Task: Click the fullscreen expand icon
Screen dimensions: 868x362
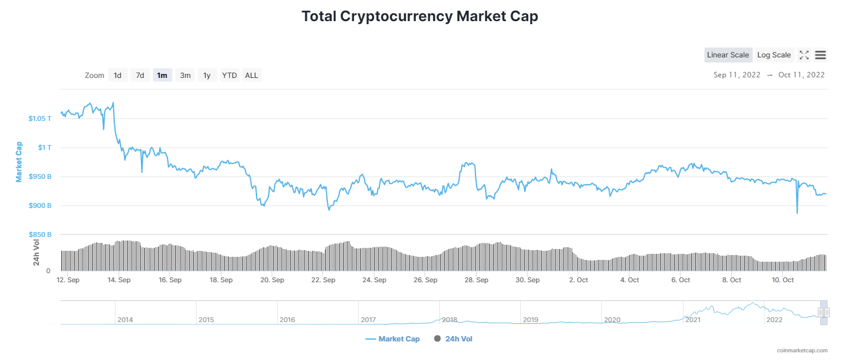Action: [x=804, y=55]
